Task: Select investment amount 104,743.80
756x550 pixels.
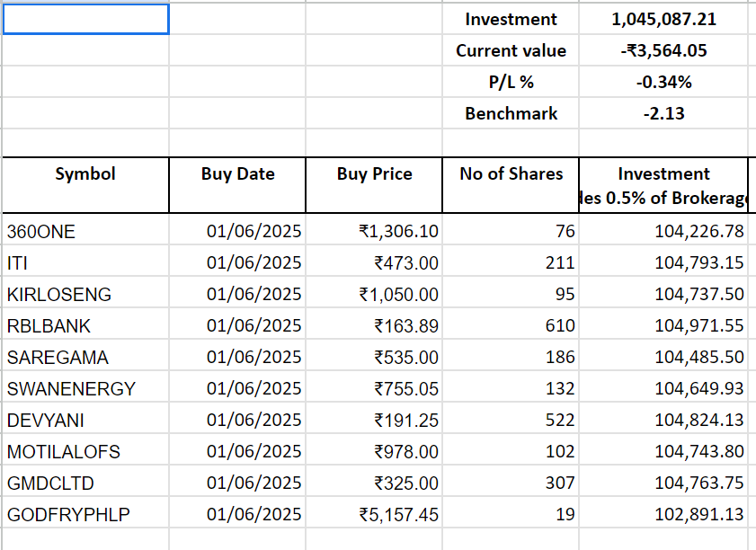Action: coord(663,451)
